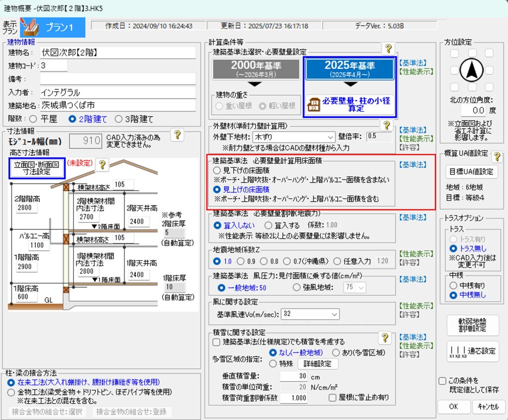Click the 北の方位角度 field showing 0.0
This screenshot has height=420, width=508.
(x=474, y=110)
